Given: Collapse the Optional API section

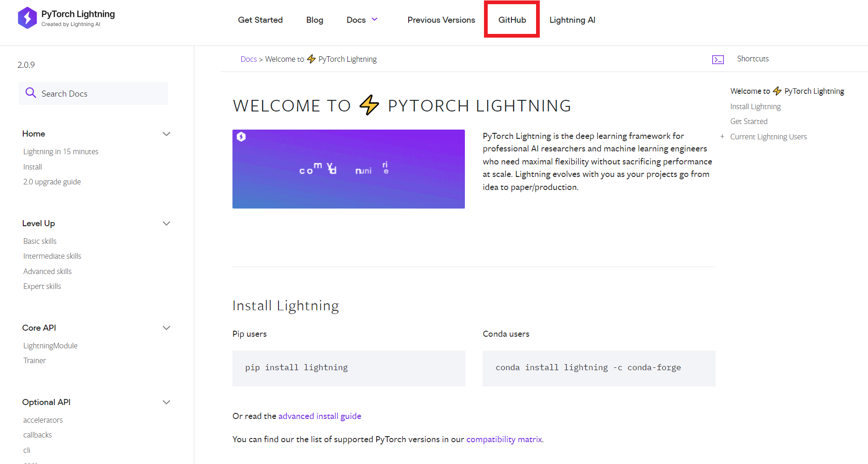Looking at the screenshot, I should pos(166,402).
